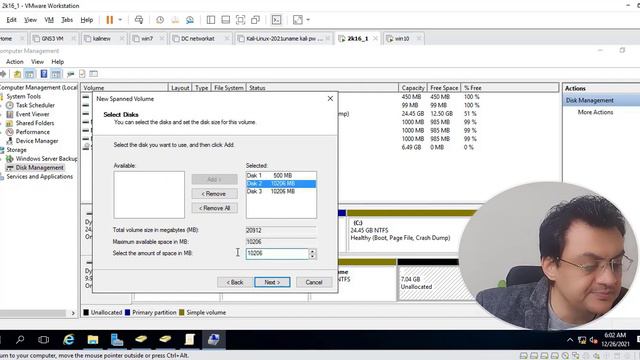Open the VMware Help menu
The image size is (640, 360).
(87, 20)
